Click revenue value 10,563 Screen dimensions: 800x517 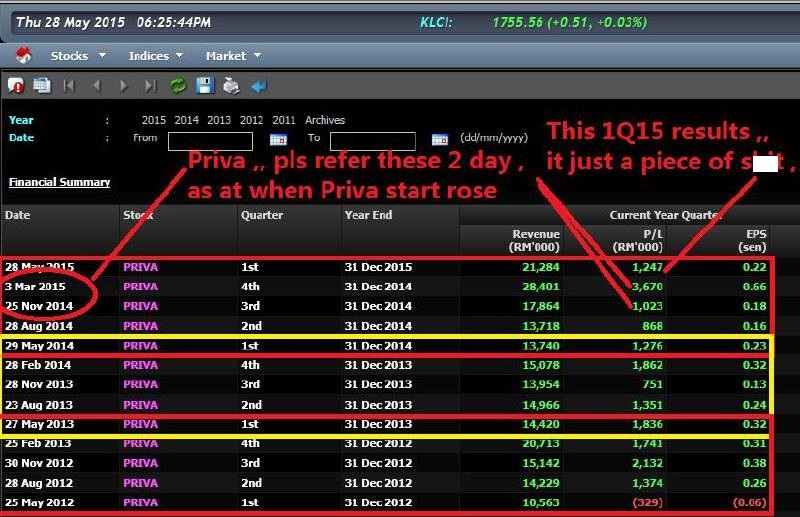541,503
